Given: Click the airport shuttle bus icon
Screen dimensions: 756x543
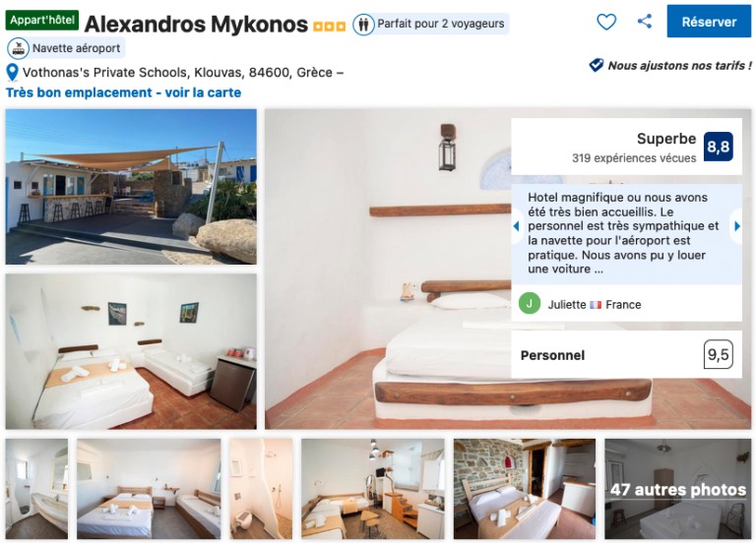Looking at the screenshot, I should pyautogui.click(x=18, y=48).
